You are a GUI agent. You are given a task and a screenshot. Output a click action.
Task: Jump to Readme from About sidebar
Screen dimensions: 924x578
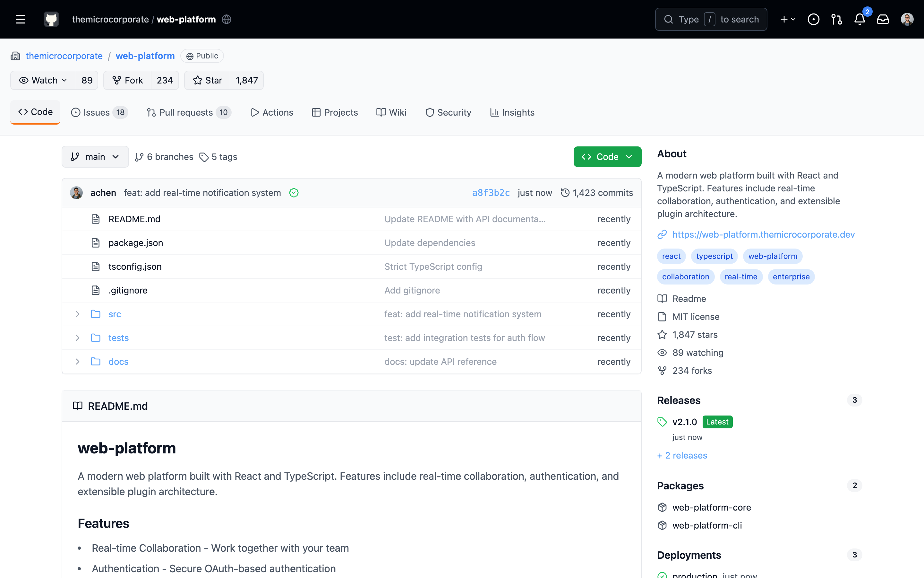[681, 299]
